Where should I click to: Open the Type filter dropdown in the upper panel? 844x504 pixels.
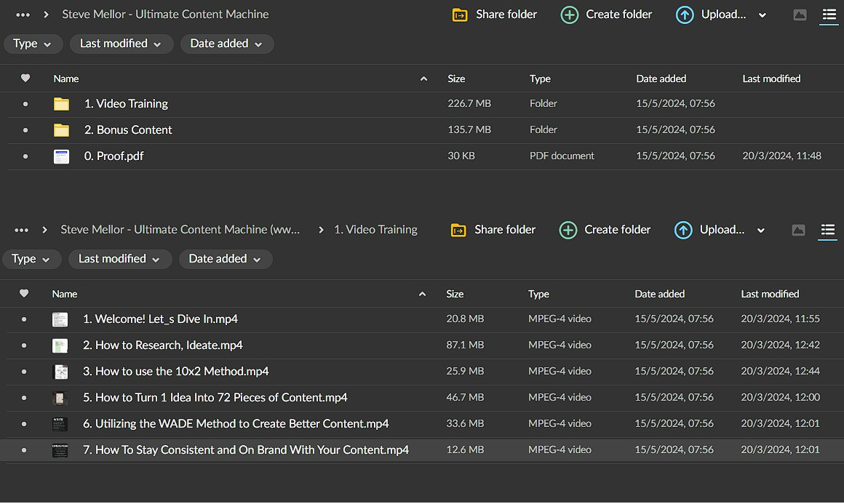pyautogui.click(x=33, y=44)
